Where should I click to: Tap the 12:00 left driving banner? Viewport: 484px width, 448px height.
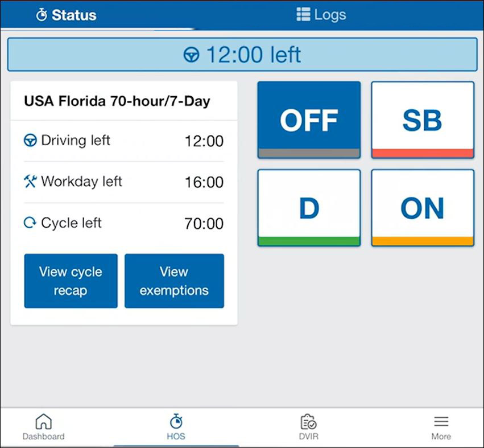(x=242, y=55)
